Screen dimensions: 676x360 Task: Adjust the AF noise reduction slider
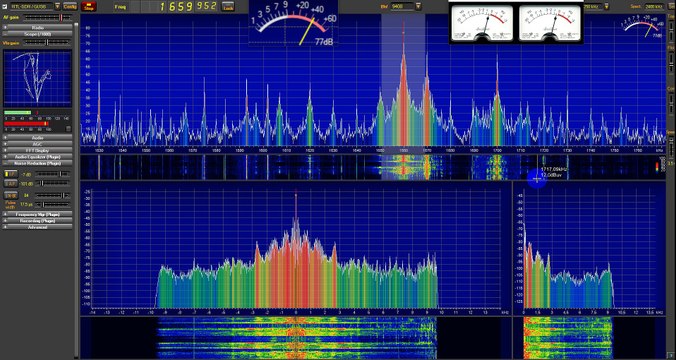[x=52, y=184]
